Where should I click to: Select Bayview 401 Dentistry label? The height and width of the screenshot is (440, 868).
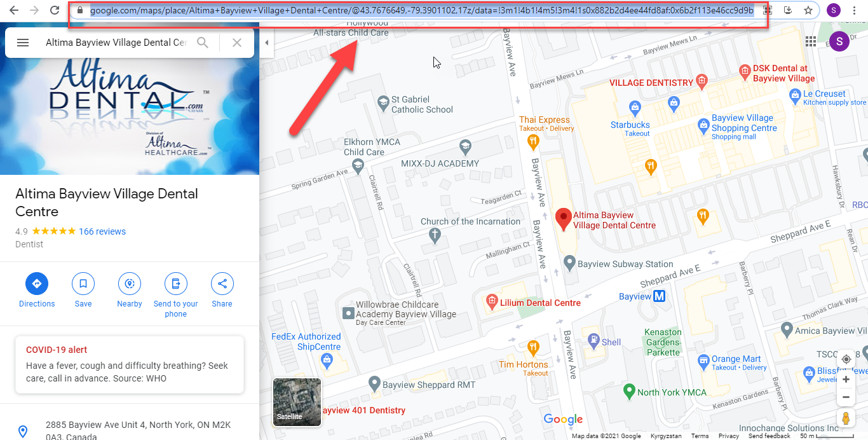pos(362,410)
